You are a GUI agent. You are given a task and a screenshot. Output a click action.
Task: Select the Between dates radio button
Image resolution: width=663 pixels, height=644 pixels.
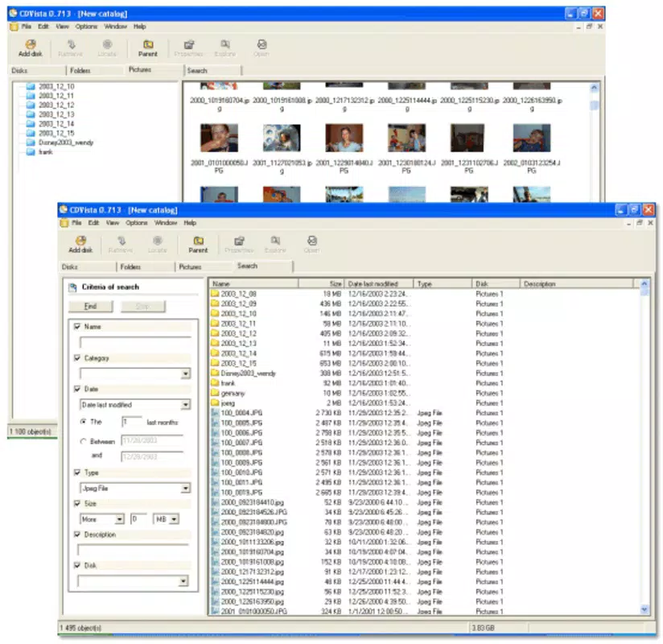pyautogui.click(x=83, y=441)
